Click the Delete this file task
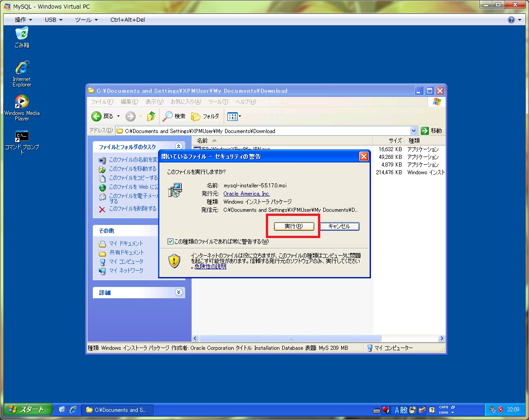 point(128,209)
